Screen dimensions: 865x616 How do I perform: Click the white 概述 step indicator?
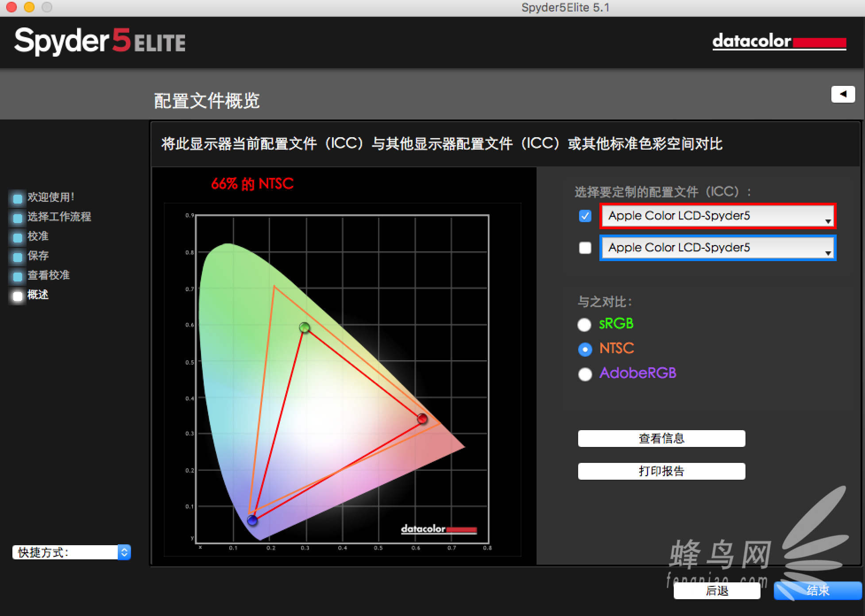tap(17, 296)
